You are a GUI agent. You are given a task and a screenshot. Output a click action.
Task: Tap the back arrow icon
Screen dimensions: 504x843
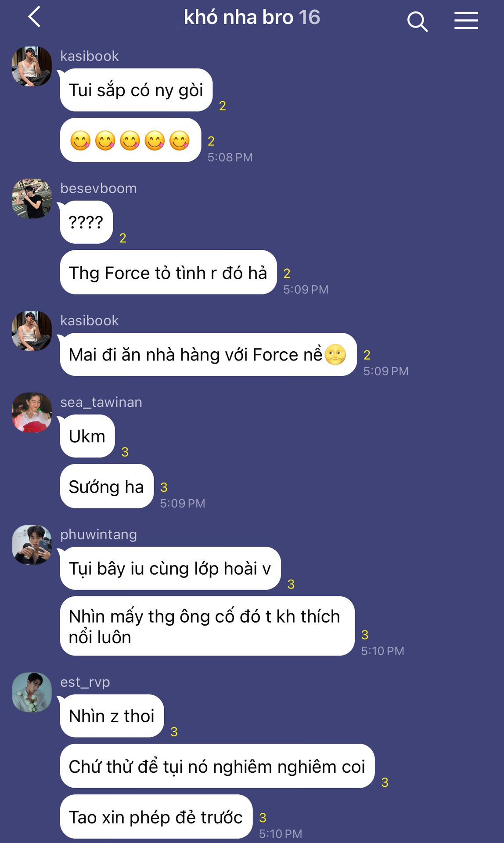[x=34, y=17]
